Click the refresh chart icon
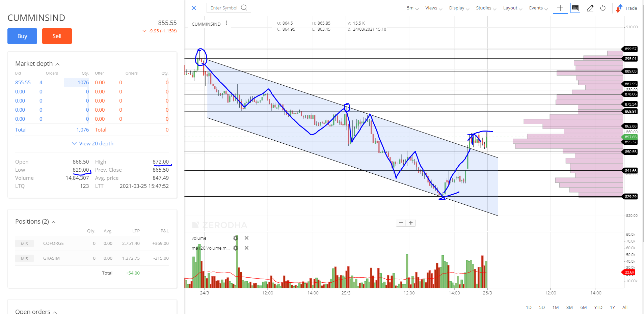Screen dimensions: 644x314 (603, 8)
